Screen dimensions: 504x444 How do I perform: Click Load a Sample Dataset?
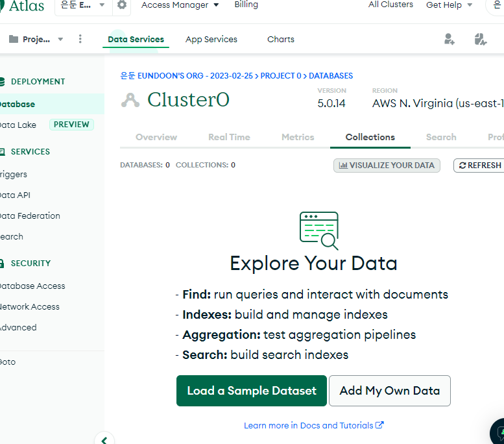tap(252, 391)
